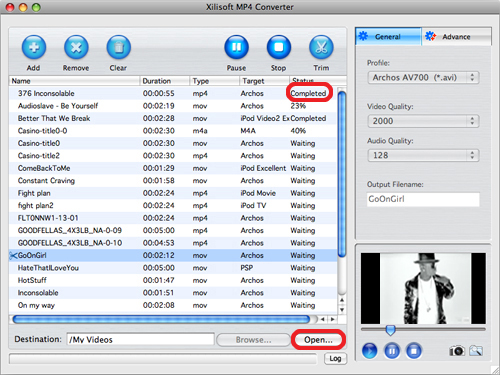Select the 376 Inconsolable row

point(173,93)
